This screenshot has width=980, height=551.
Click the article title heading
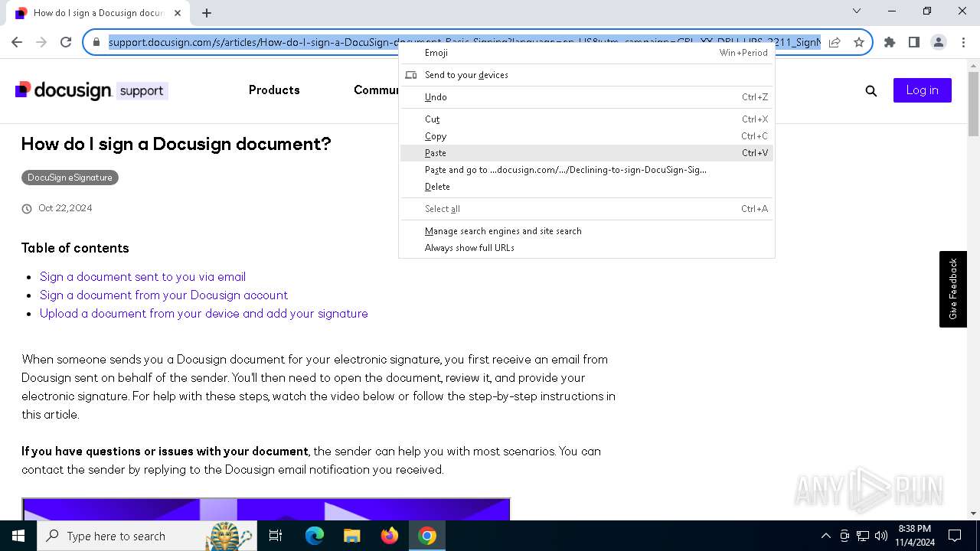pyautogui.click(x=176, y=144)
